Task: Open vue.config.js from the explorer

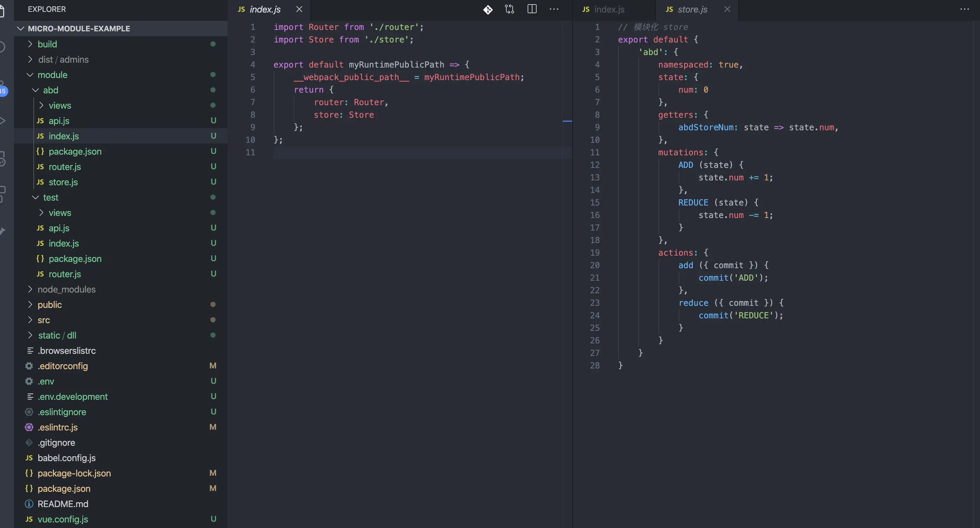Action: [63, 519]
